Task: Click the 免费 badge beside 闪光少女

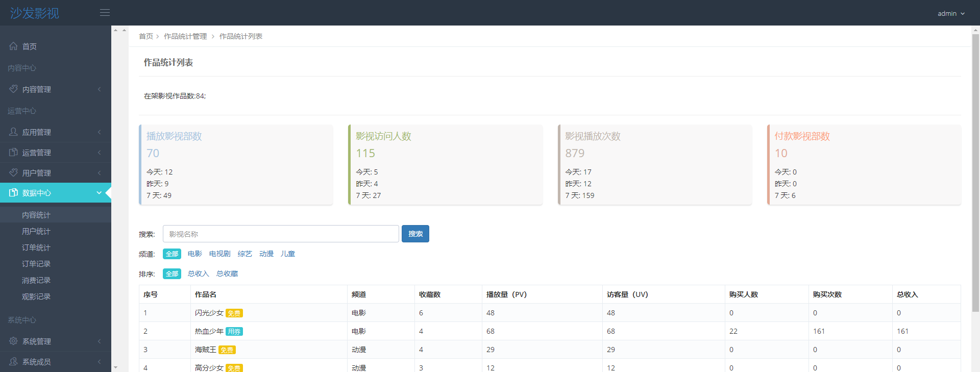Action: pyautogui.click(x=234, y=313)
